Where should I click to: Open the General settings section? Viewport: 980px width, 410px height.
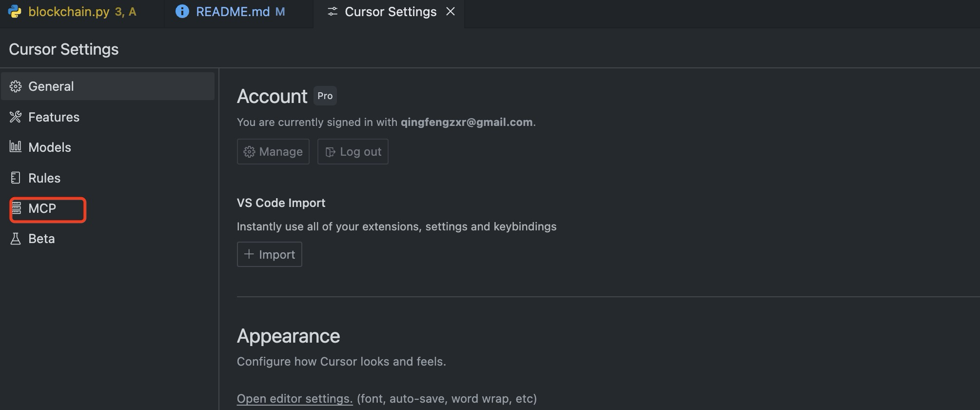pos(108,86)
